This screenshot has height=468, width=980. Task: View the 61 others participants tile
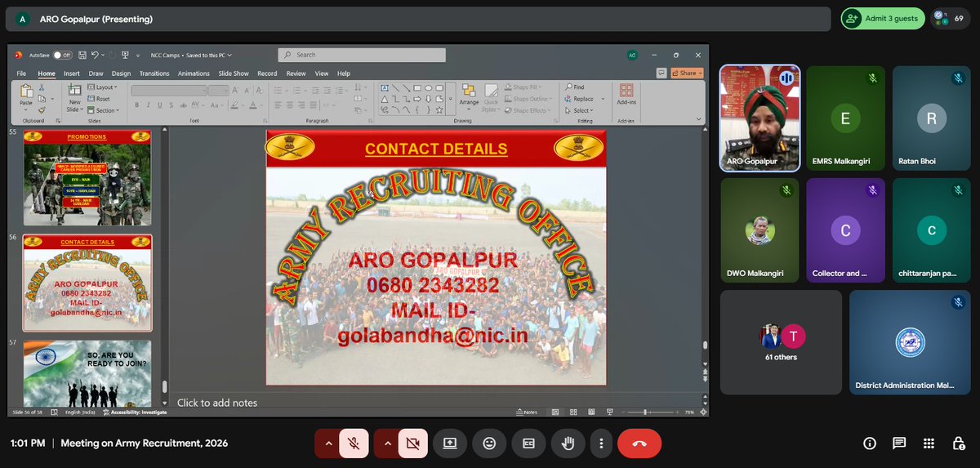tap(782, 342)
